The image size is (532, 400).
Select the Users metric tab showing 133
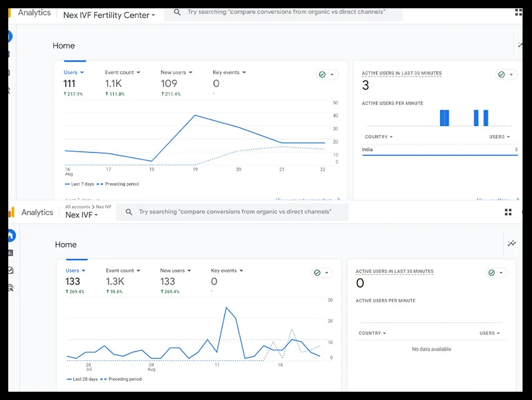tap(75, 281)
